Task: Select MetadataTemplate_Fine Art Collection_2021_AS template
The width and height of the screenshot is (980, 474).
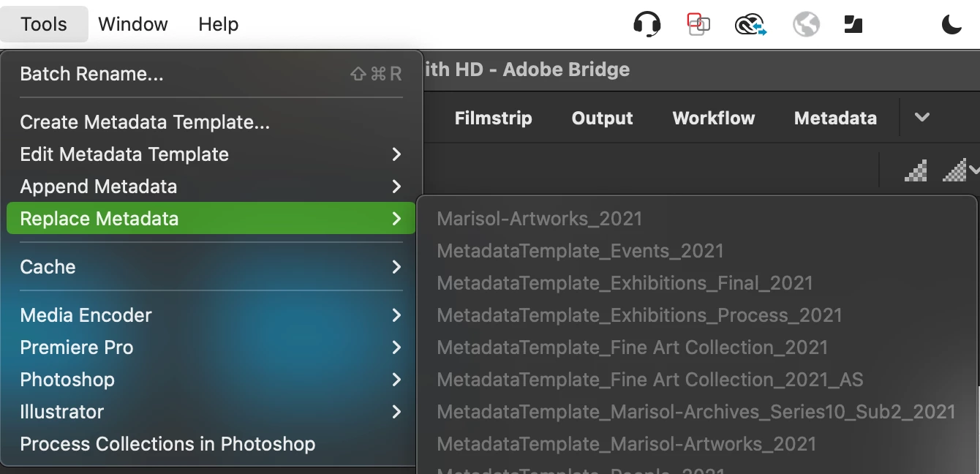Action: coord(697,380)
